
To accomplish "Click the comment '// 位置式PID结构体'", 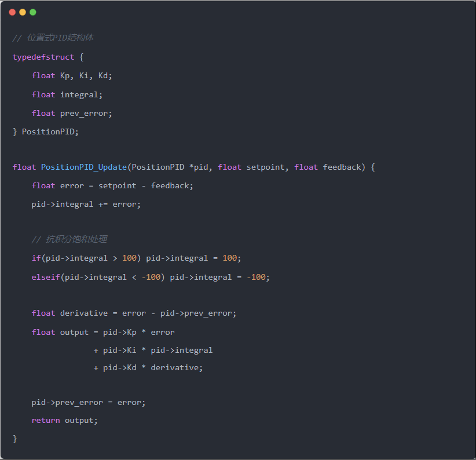I will (x=53, y=38).
